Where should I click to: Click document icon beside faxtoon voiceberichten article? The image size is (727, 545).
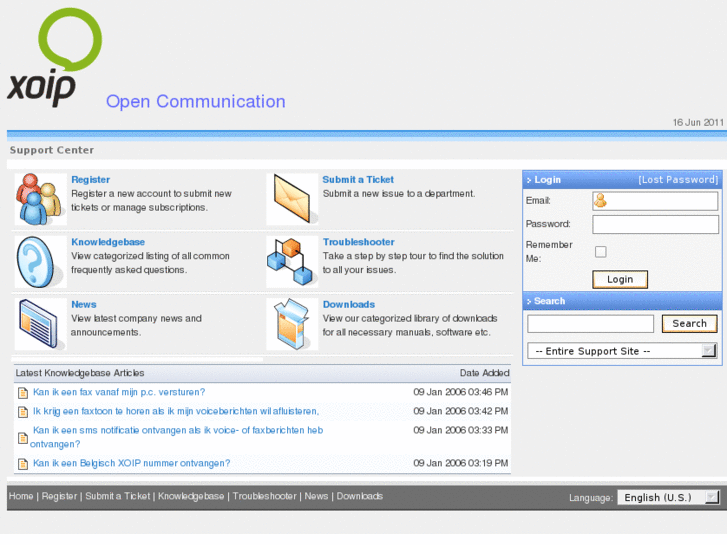click(x=23, y=412)
